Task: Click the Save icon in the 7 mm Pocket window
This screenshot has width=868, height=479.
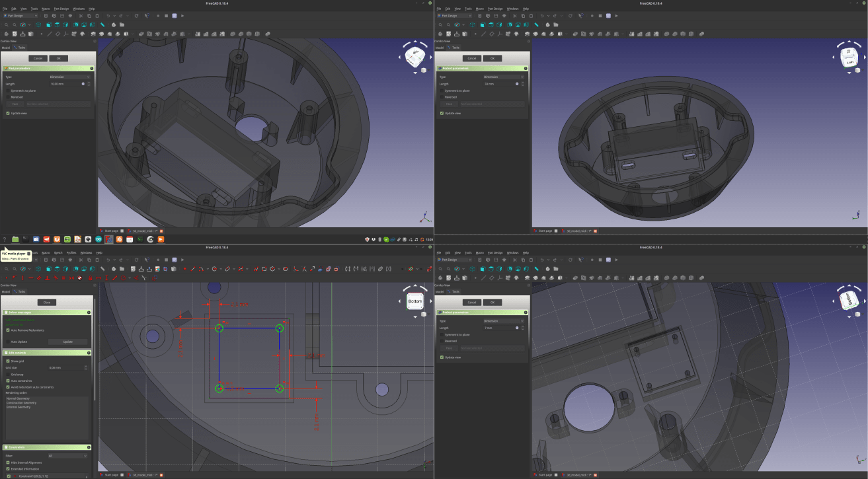Action: (496, 260)
